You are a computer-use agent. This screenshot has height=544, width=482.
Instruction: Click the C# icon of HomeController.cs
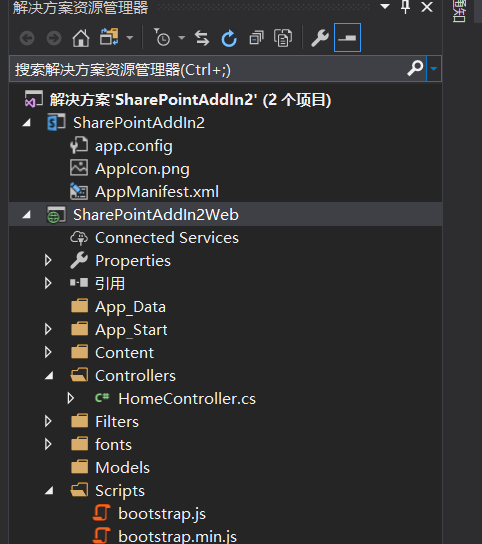(x=102, y=397)
